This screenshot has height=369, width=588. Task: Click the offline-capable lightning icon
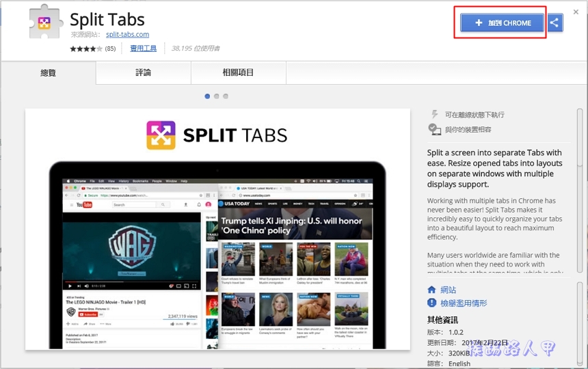click(x=435, y=114)
